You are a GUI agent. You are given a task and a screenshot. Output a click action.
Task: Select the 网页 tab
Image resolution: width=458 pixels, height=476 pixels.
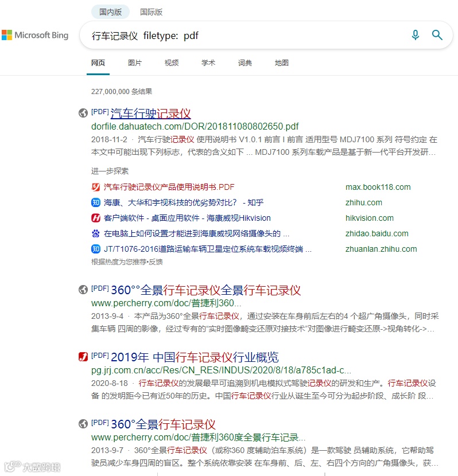click(x=98, y=63)
